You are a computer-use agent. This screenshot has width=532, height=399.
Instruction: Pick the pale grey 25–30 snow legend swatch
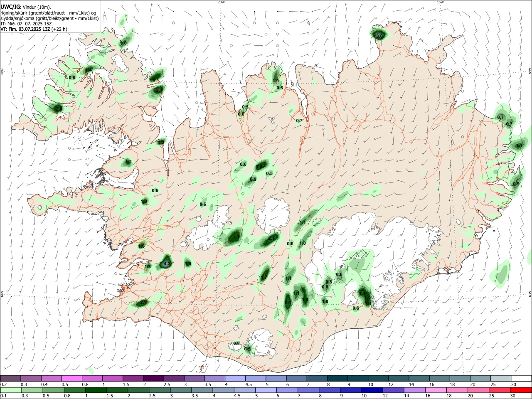pyautogui.click(x=500, y=379)
